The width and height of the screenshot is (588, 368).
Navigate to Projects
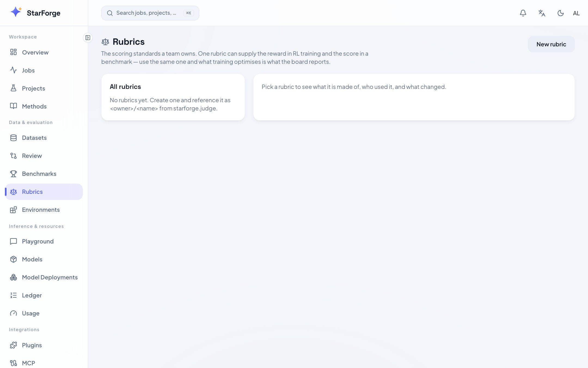pos(44,88)
